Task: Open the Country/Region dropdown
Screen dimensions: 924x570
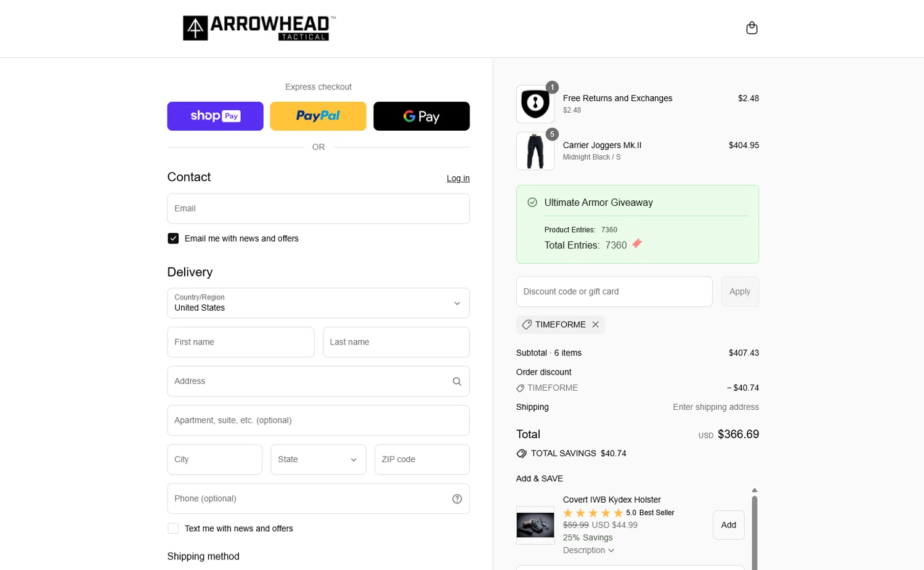Action: 318,303
